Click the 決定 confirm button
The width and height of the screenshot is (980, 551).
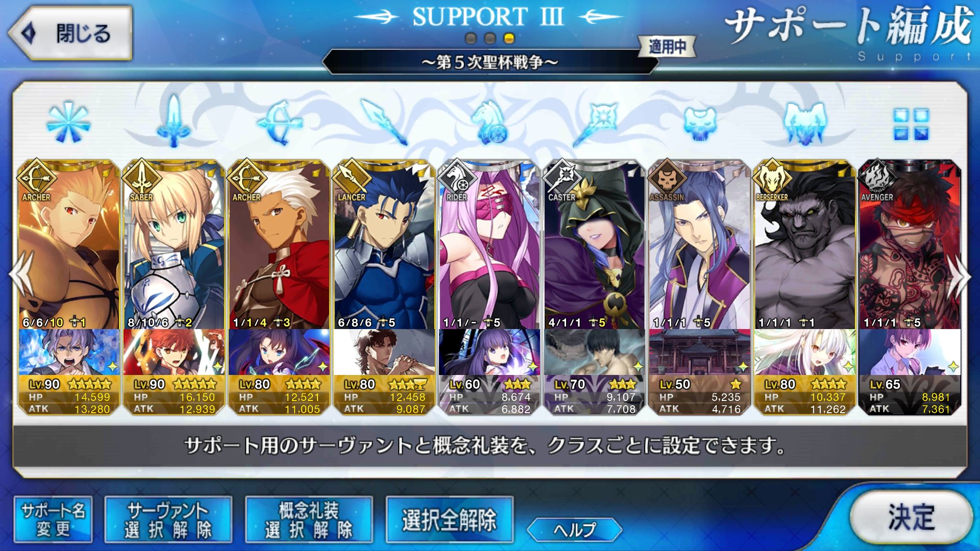point(911,517)
